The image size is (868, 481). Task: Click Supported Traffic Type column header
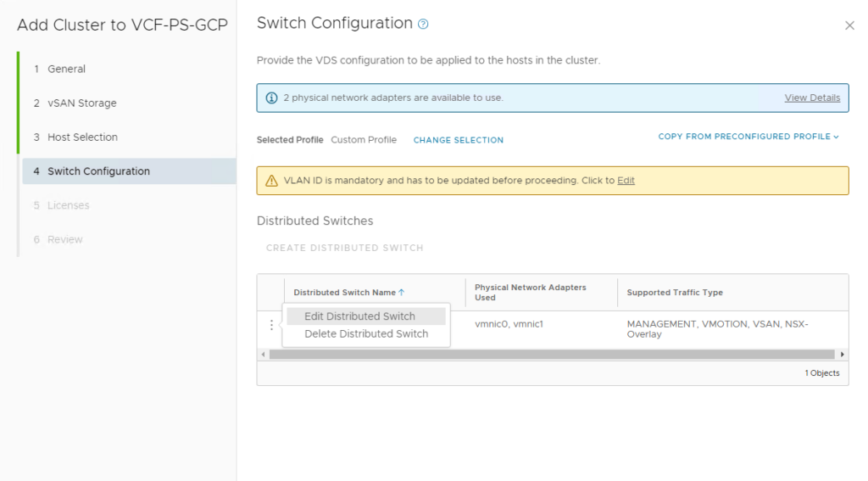675,293
